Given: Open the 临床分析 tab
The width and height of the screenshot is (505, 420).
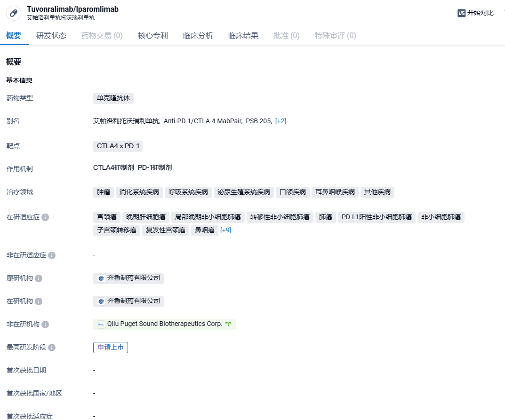Looking at the screenshot, I should [x=198, y=35].
